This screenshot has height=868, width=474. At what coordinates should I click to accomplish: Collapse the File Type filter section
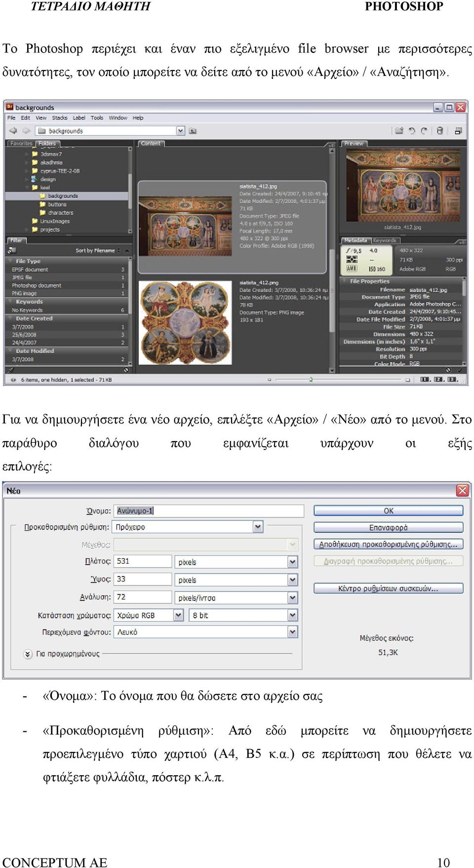(x=10, y=261)
